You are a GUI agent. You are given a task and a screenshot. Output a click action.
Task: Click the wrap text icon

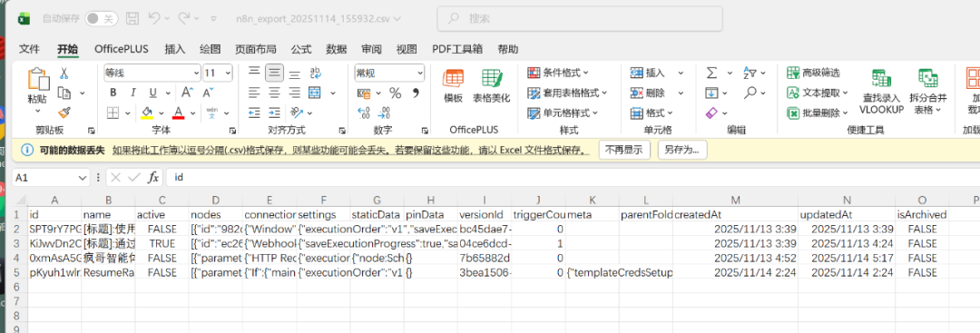[x=316, y=73]
